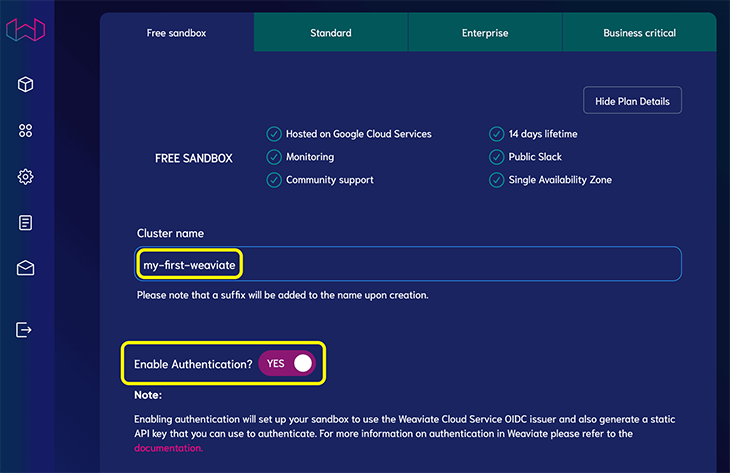Open the cube clusters icon in the sidebar

[26, 84]
